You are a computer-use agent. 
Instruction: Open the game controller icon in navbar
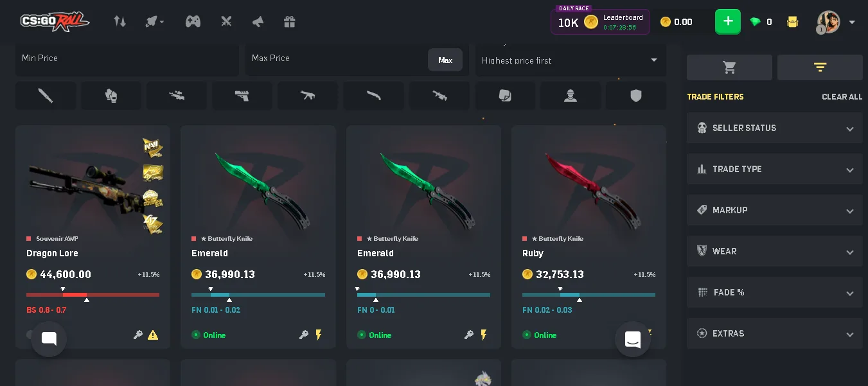(193, 22)
